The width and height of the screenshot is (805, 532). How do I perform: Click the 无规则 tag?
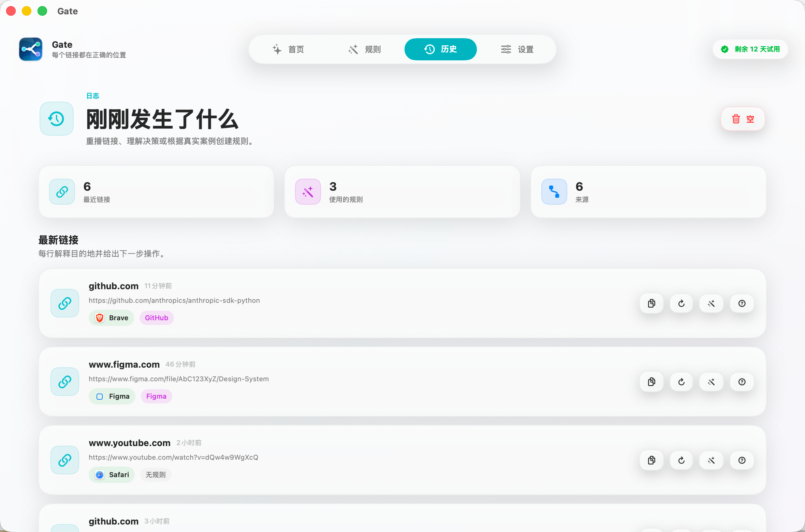coord(156,475)
